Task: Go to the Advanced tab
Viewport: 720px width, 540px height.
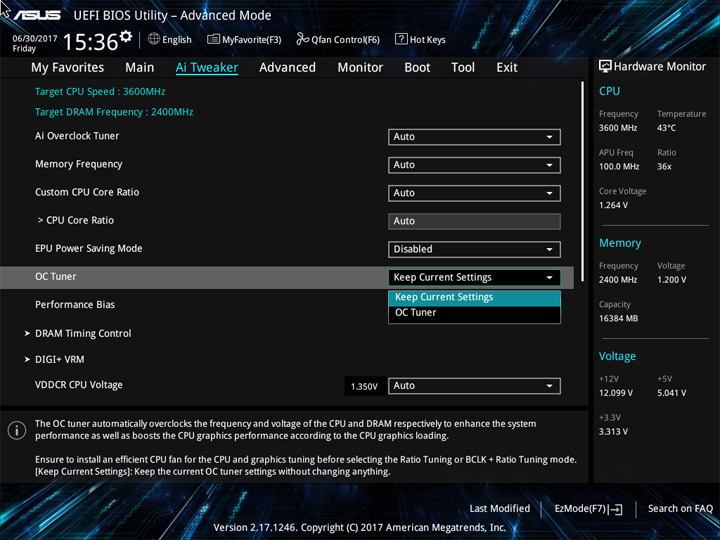Action: click(x=287, y=68)
